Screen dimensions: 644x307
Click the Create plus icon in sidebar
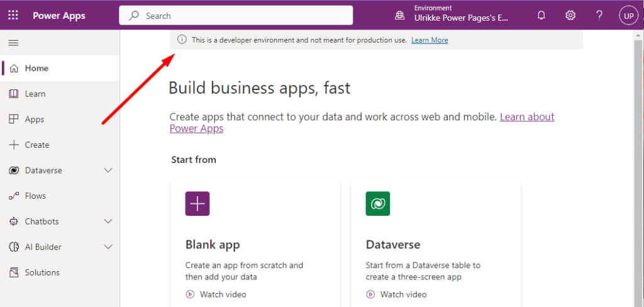pos(14,145)
